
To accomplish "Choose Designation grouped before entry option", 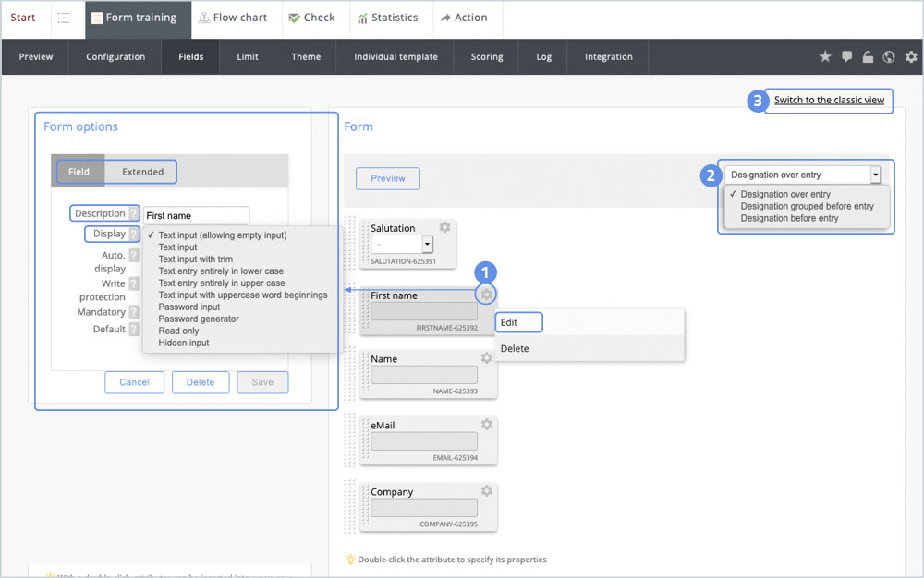I will tap(807, 207).
